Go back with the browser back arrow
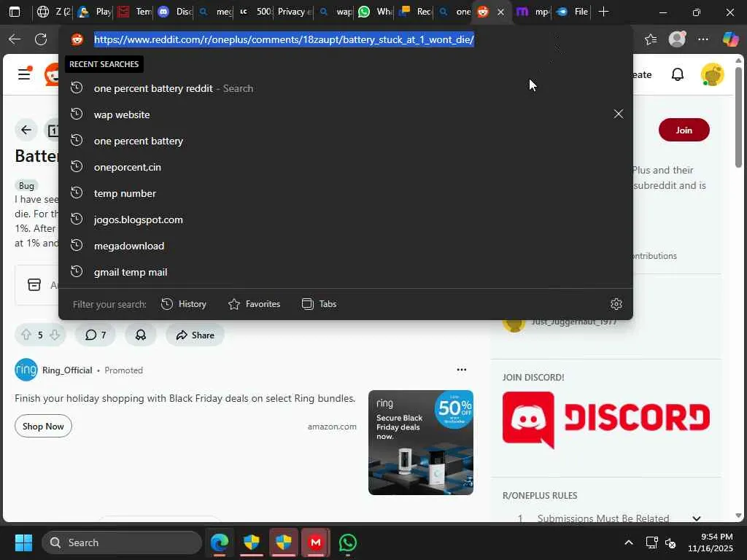747x560 pixels. point(15,39)
